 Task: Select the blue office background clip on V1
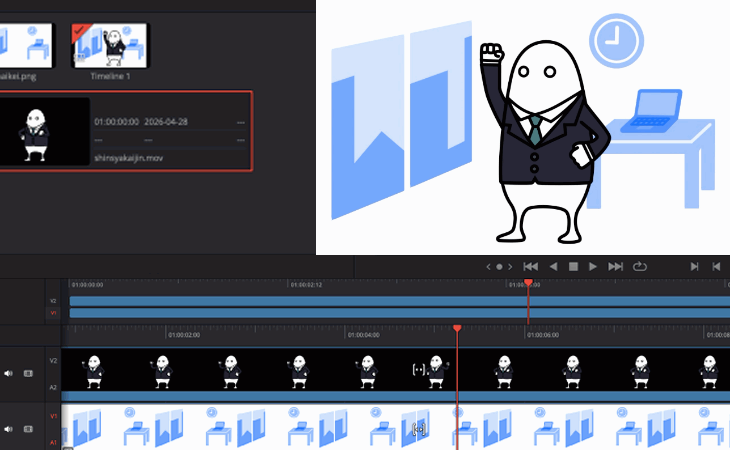(x=396, y=426)
